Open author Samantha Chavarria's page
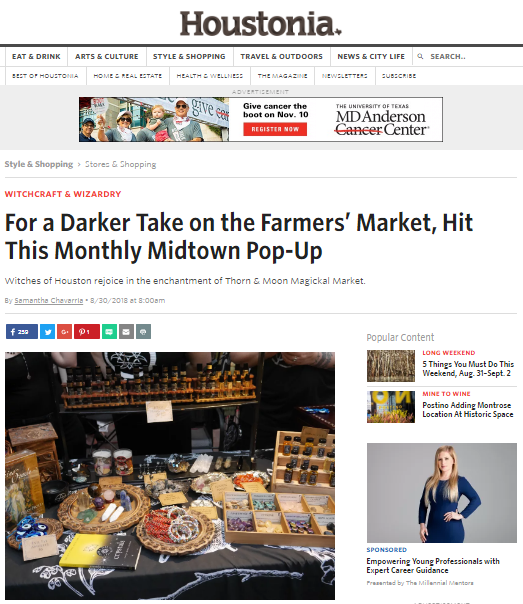 (49, 300)
